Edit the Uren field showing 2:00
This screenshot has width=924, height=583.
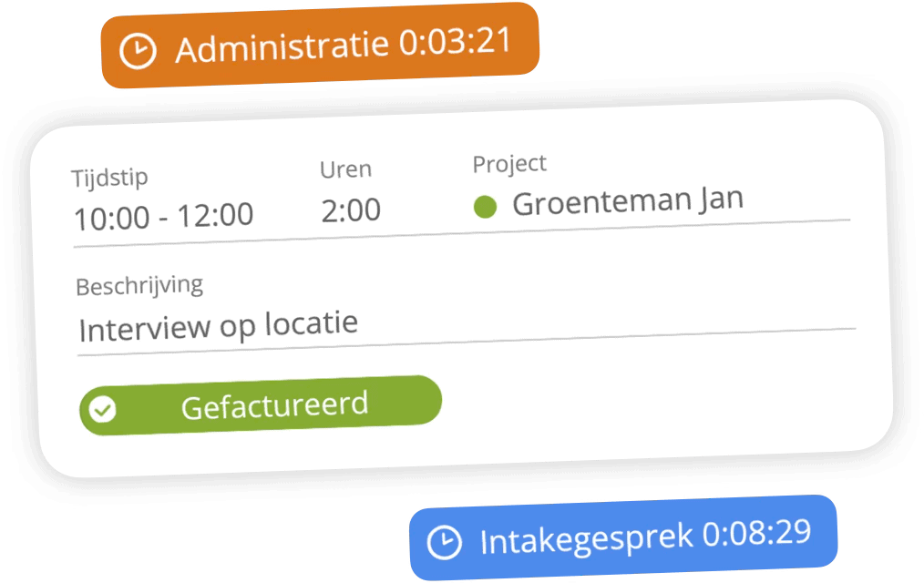351,210
